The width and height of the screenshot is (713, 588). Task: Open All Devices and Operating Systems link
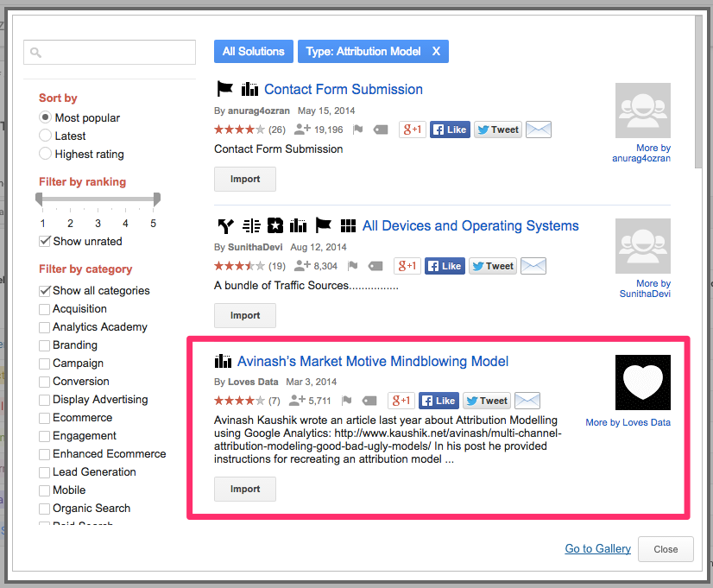(x=470, y=225)
